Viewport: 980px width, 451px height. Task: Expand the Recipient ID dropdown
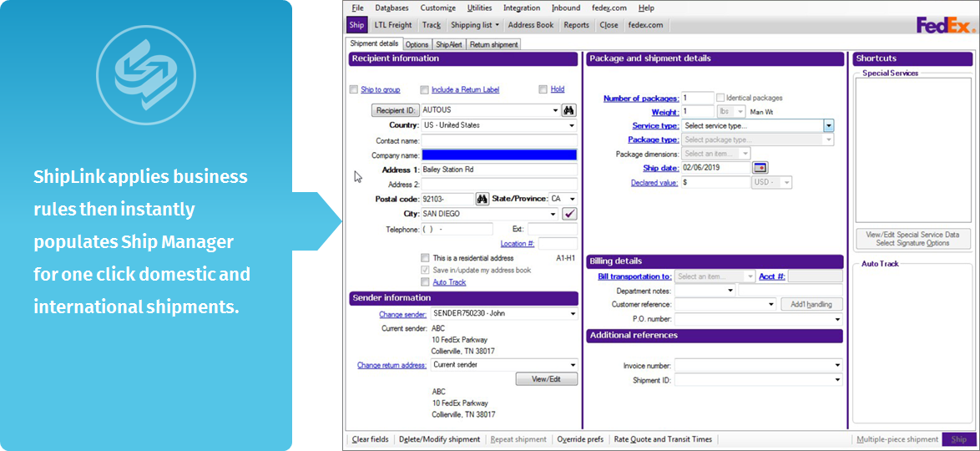click(556, 110)
